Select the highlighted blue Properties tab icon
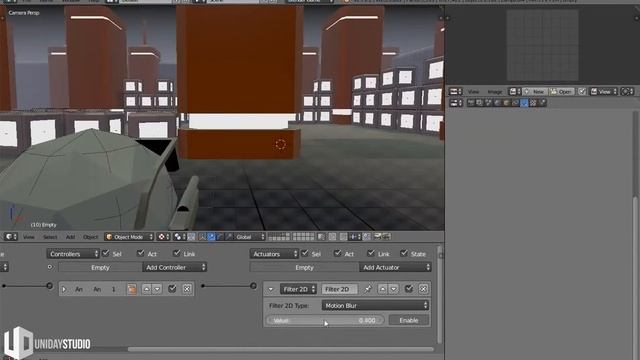Image resolution: width=640 pixels, height=360 pixels. pyautogui.click(x=524, y=103)
